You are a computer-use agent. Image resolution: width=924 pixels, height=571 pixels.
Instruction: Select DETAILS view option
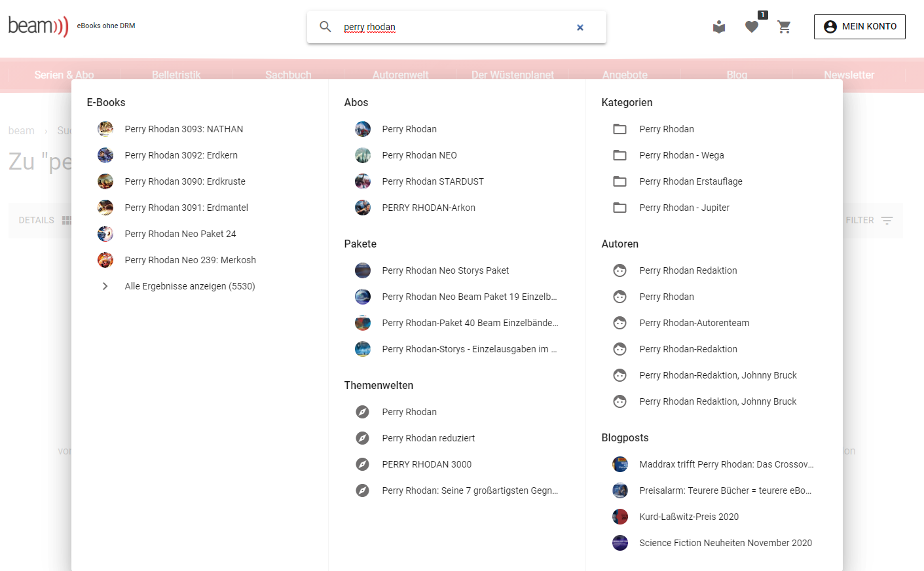tap(37, 220)
